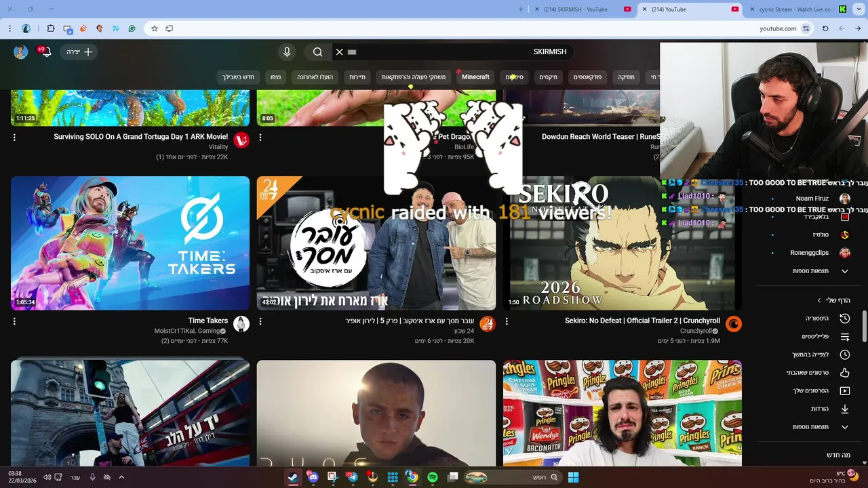The image size is (868, 488).
Task: Open the Time Takers video options menu
Action: (14, 321)
